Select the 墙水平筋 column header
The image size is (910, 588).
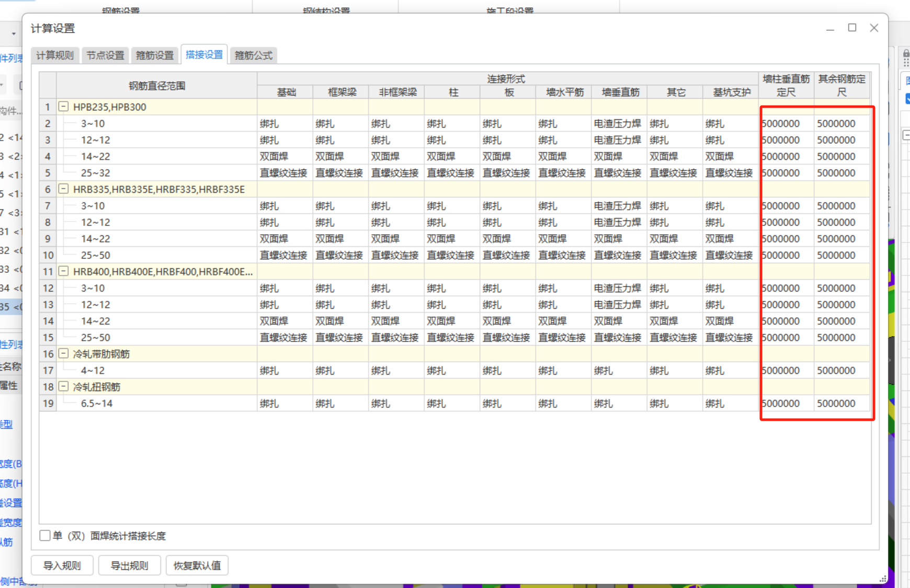pyautogui.click(x=564, y=93)
